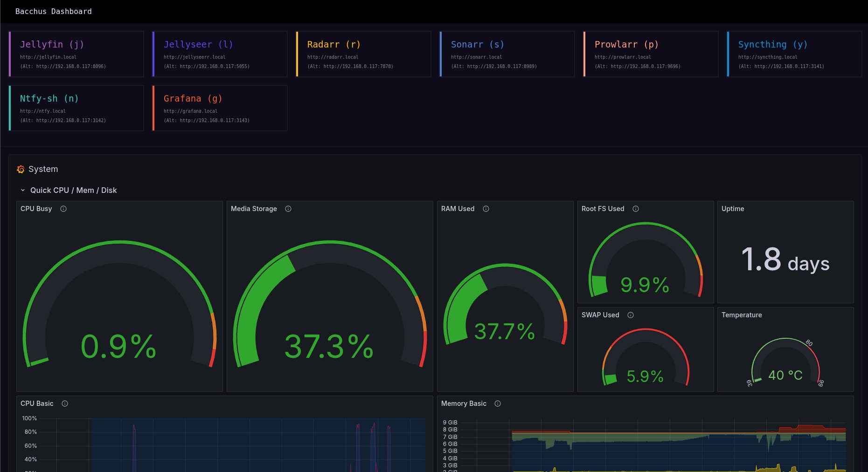Viewport: 868px width, 472px height.
Task: Click the http://prowlarr.local URL text
Action: click(x=623, y=57)
